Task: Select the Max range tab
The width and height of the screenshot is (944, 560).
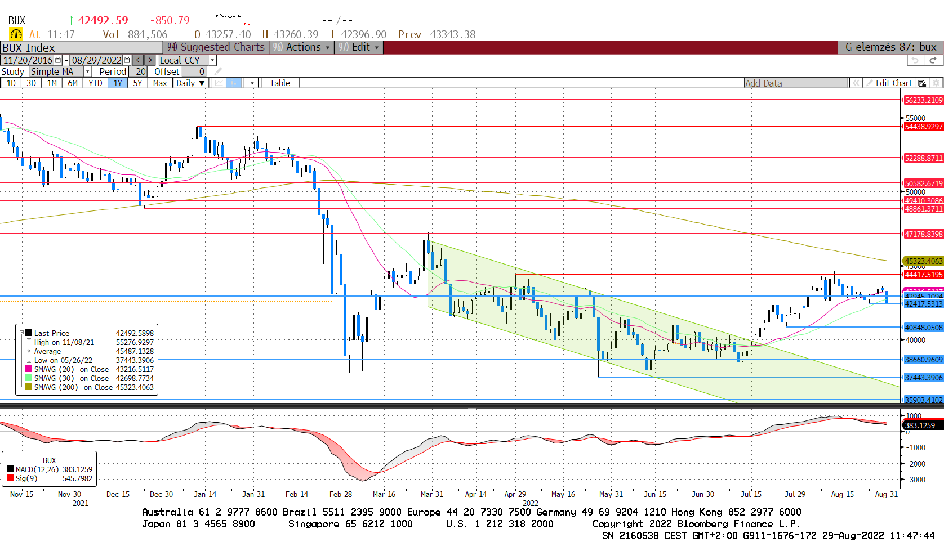Action: pyautogui.click(x=160, y=83)
